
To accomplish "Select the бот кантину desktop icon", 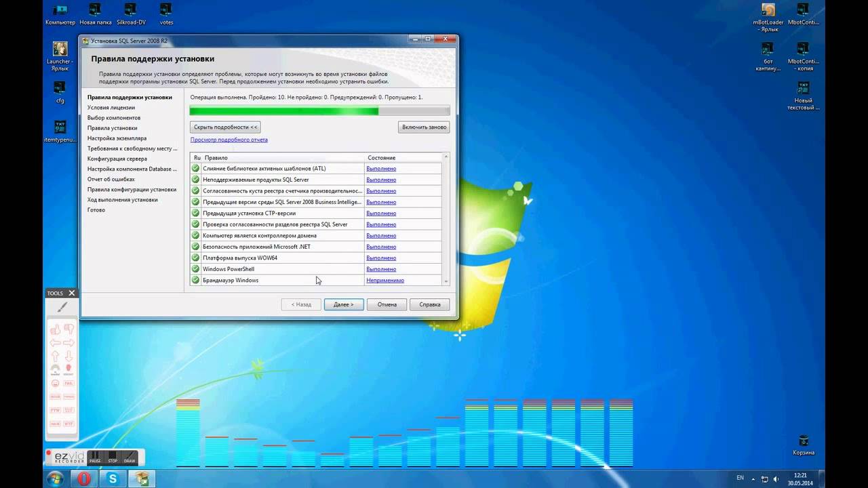I will point(768,57).
